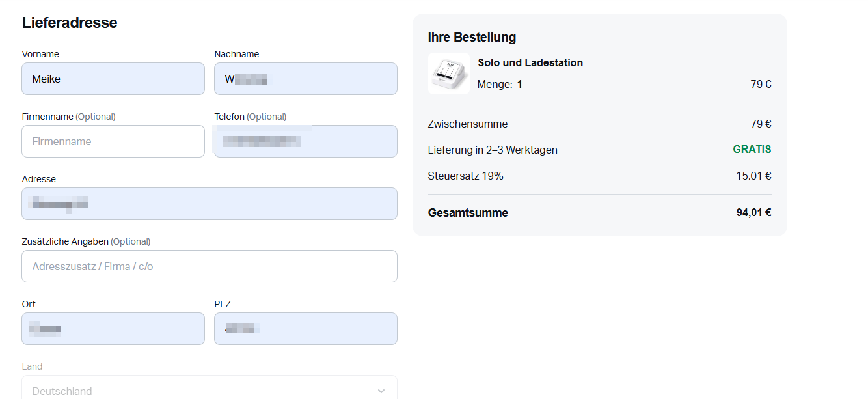Click the Steuersatz 19% row
Viewport: 868px width, 399px height.
coord(600,176)
